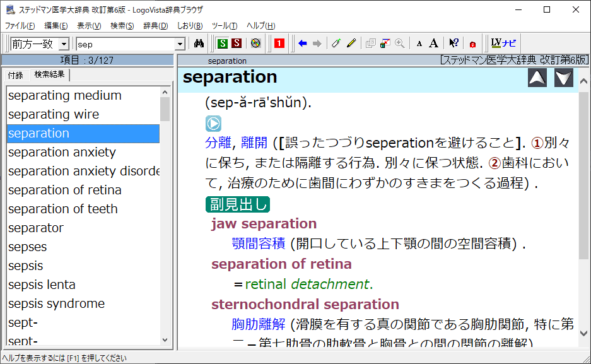The height and width of the screenshot is (364, 591).
Task: Open the 前方一致 search mode dropdown
Action: (64, 44)
